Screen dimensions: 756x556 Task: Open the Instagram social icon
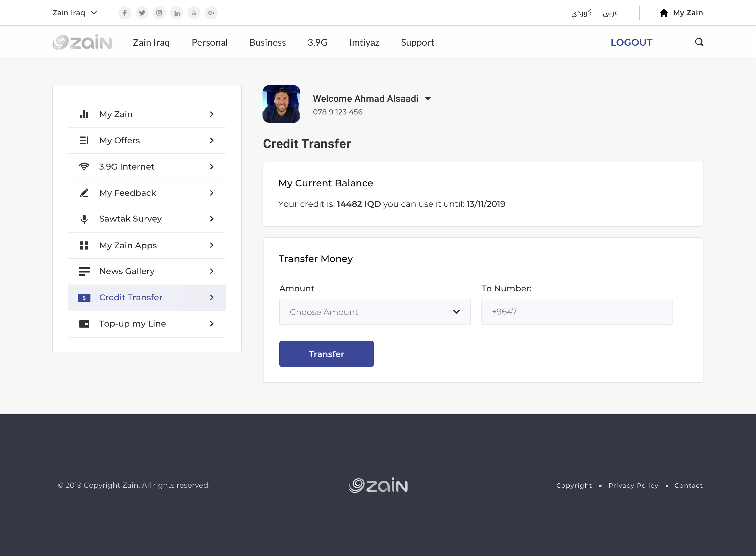(159, 13)
